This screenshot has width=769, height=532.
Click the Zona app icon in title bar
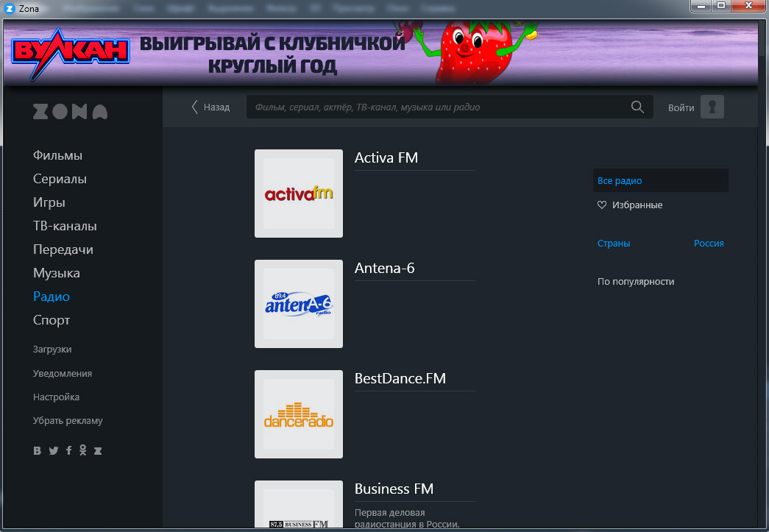tap(10, 8)
